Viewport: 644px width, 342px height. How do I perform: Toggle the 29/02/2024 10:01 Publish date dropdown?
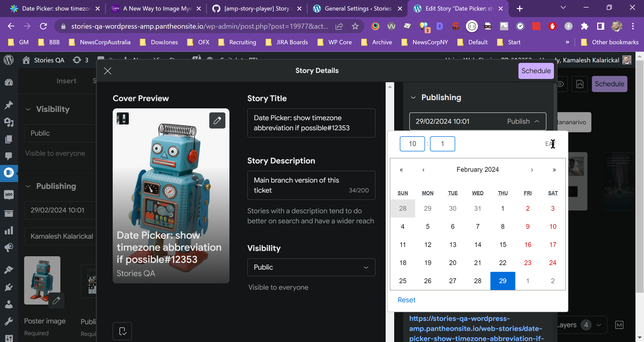(x=478, y=121)
